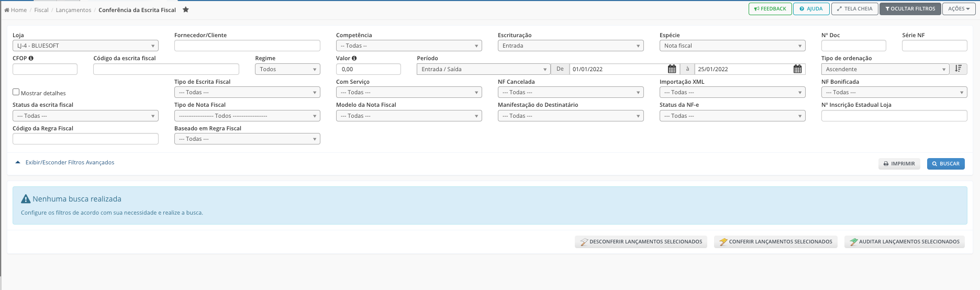Enable the Mostrar detalhes checkbox
The height and width of the screenshot is (290, 980).
pos(16,92)
